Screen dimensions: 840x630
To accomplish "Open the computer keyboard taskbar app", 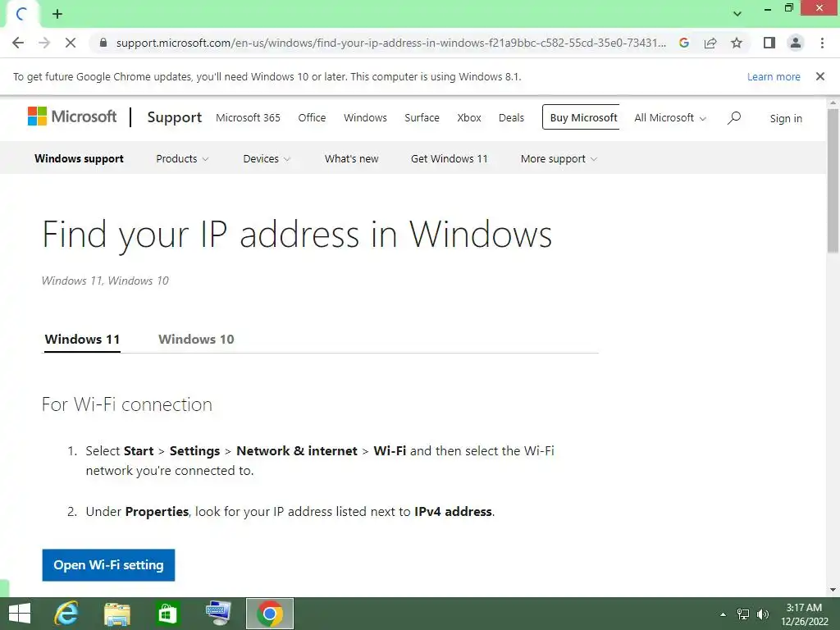I will [218, 614].
